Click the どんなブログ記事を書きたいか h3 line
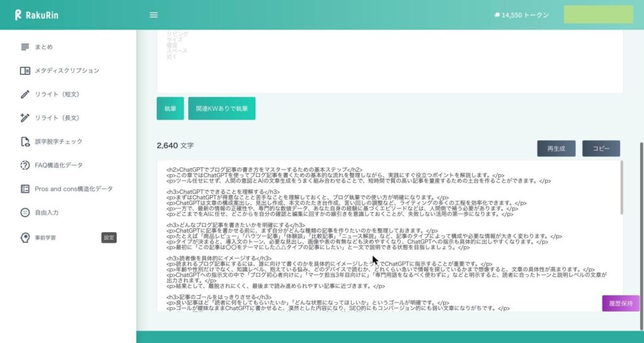This screenshot has width=644, height=343. pyautogui.click(x=236, y=225)
